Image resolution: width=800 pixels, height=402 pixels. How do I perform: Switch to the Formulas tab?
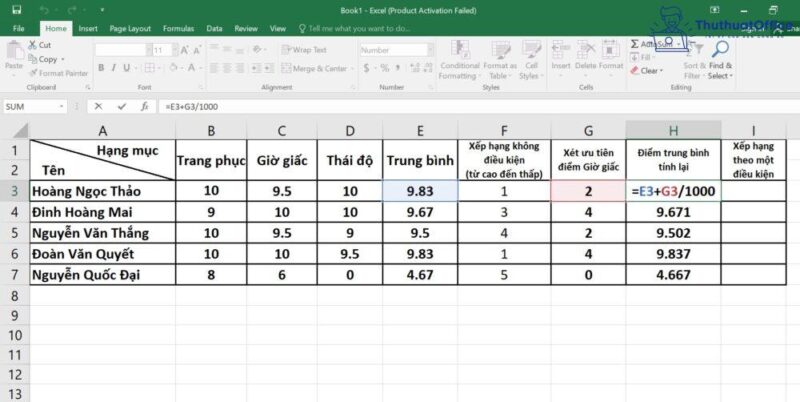click(178, 29)
